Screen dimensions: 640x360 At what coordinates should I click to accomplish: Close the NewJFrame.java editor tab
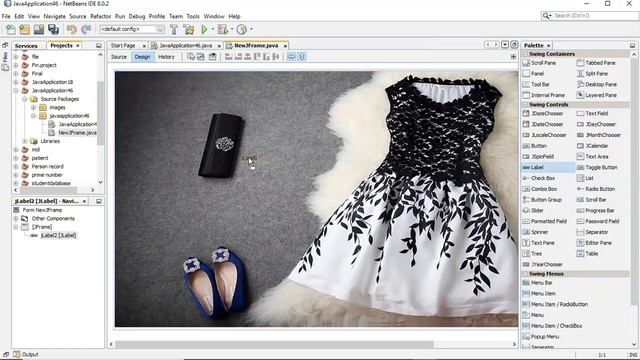point(285,46)
